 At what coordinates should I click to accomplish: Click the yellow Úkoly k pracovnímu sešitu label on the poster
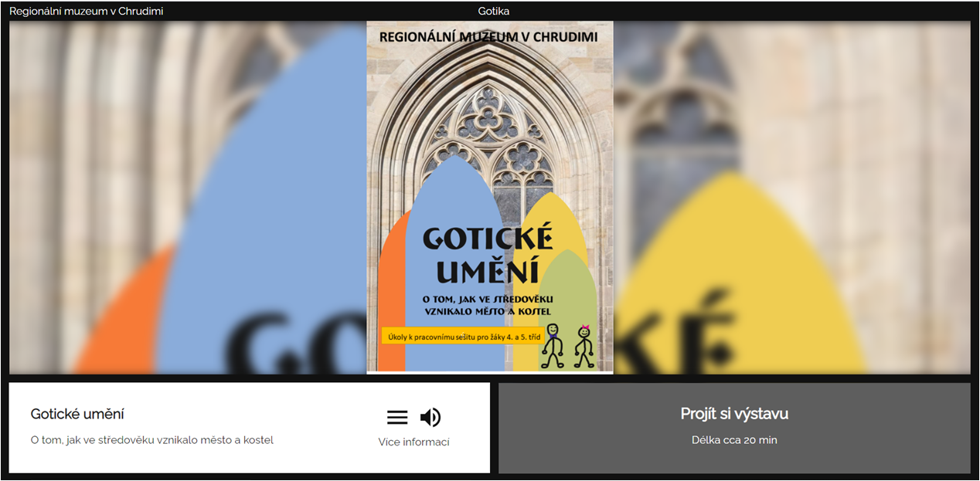coord(461,336)
